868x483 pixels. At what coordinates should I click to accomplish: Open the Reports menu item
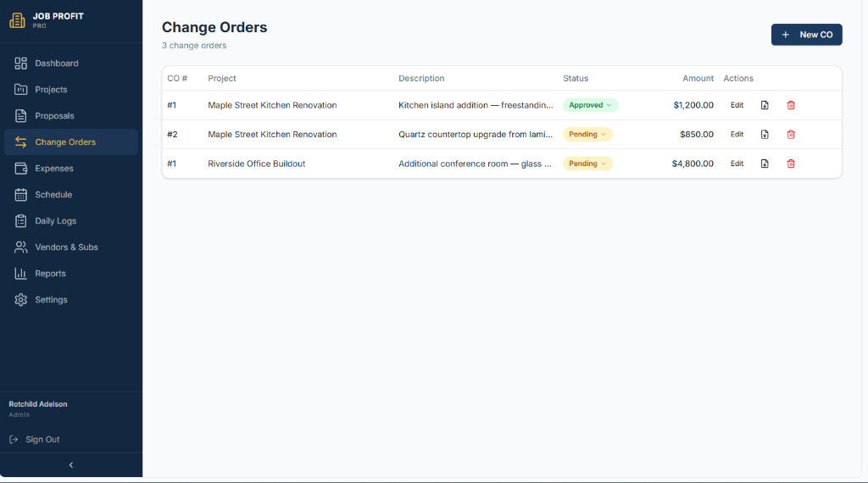tap(71, 274)
